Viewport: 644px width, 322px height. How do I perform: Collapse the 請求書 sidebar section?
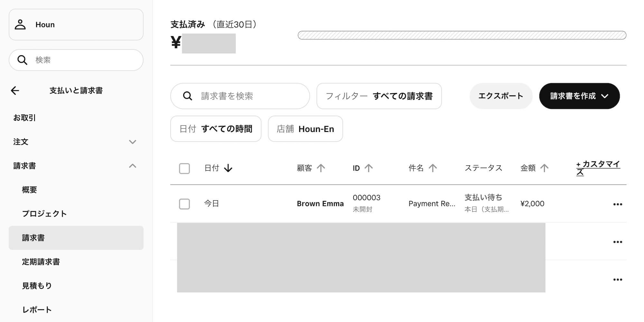pyautogui.click(x=133, y=166)
